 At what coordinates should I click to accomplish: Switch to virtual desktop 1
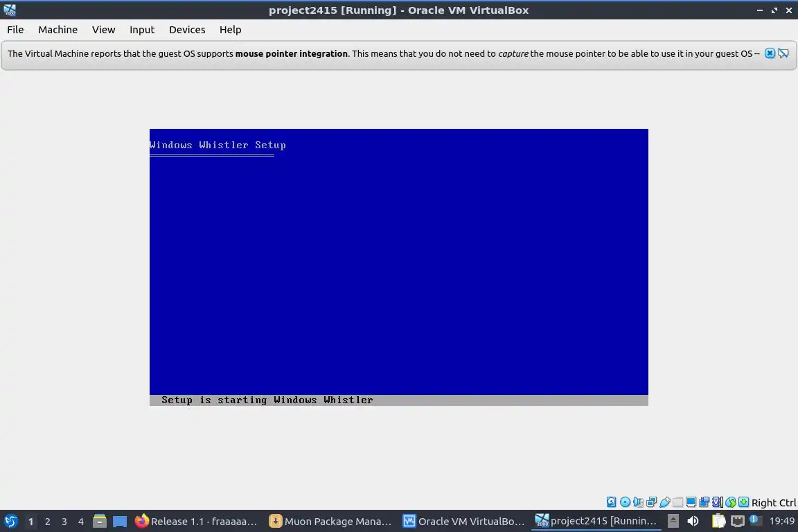click(x=30, y=522)
